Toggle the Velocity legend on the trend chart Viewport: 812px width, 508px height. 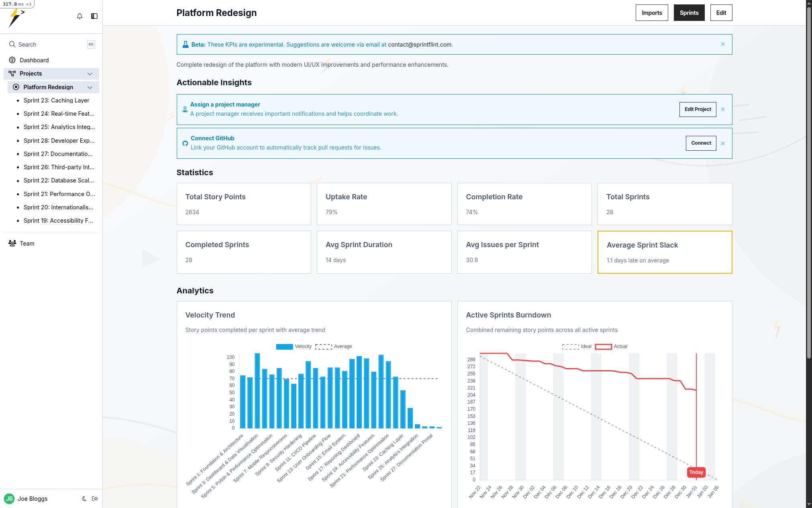294,346
